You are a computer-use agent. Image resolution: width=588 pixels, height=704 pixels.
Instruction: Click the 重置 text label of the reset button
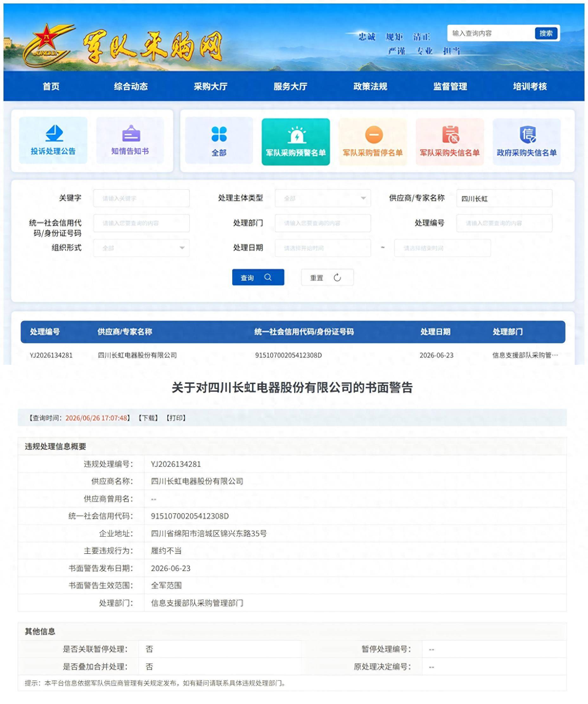(316, 278)
